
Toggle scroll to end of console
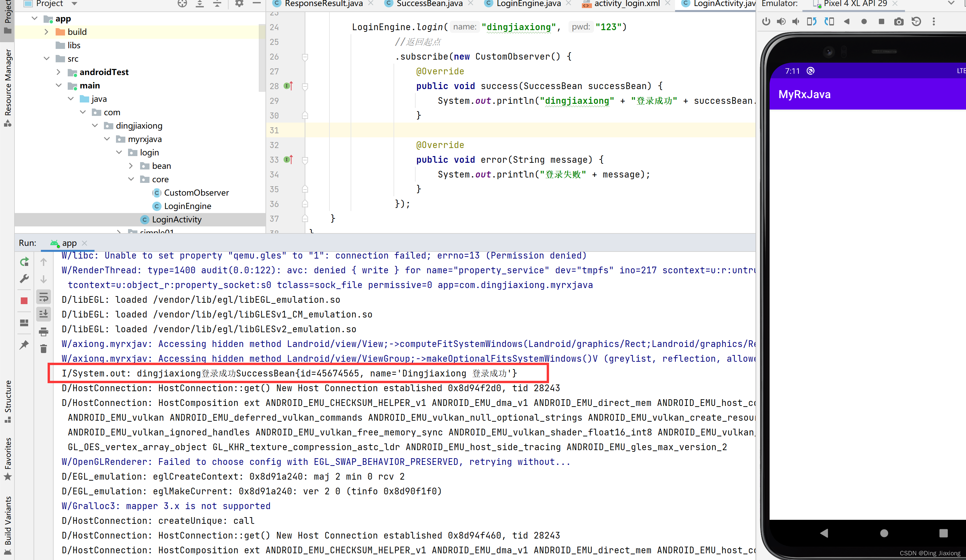tap(44, 314)
